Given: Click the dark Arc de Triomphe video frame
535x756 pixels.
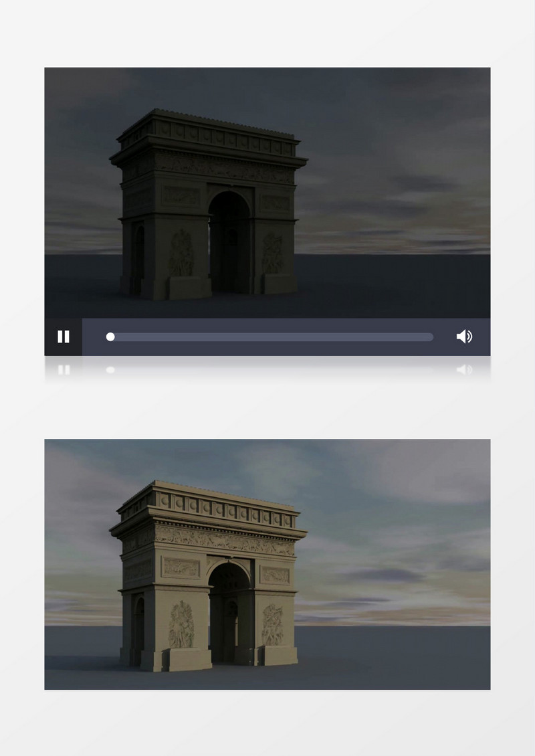Looking at the screenshot, I should click(267, 193).
